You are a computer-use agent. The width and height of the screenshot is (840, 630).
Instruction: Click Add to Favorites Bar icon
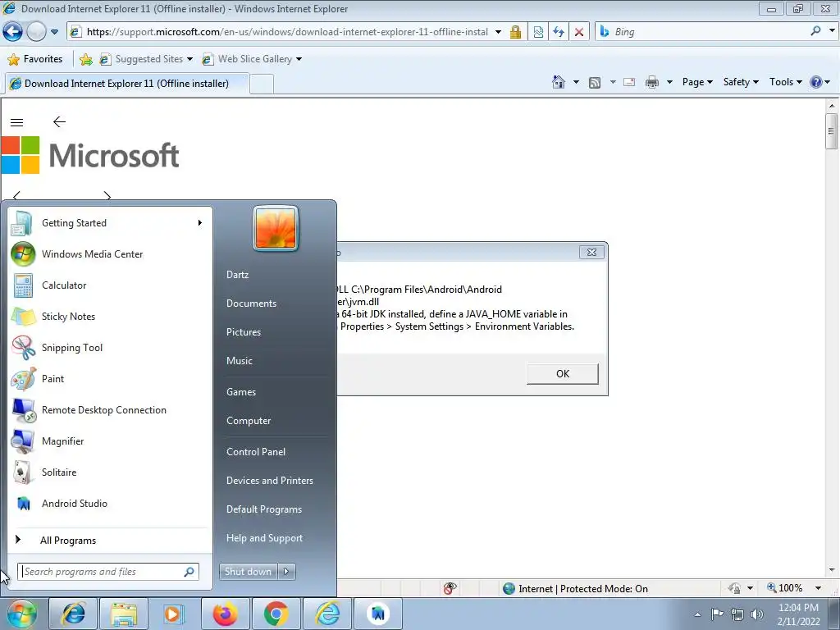tap(85, 59)
